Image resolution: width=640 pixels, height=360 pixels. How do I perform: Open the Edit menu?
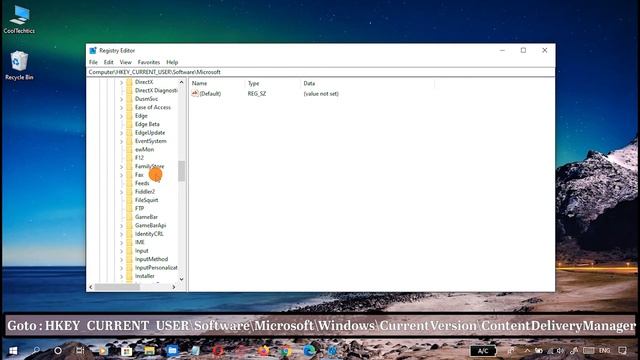click(x=109, y=62)
